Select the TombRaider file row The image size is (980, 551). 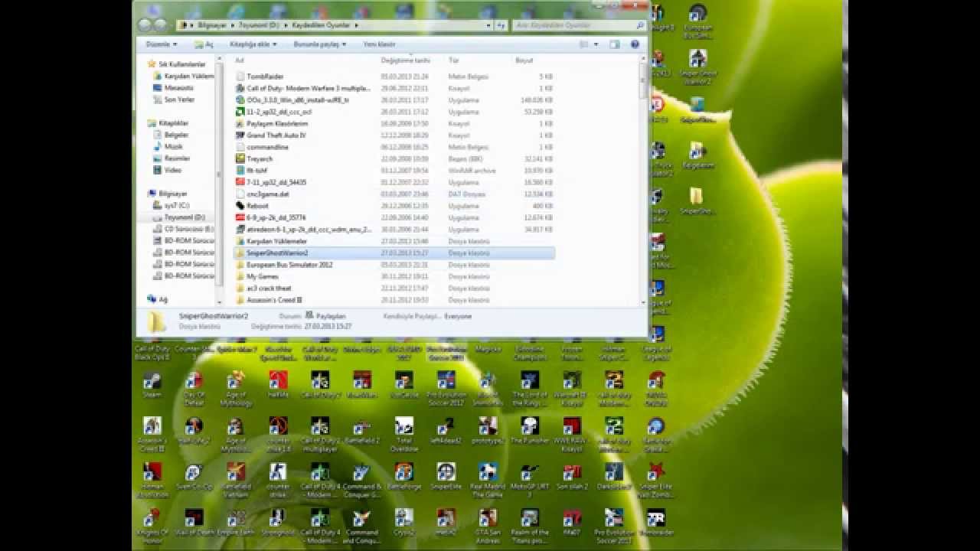pyautogui.click(x=394, y=77)
